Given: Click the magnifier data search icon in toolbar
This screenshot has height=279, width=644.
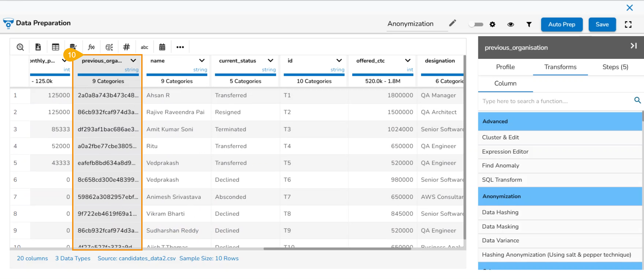Looking at the screenshot, I should click(x=20, y=47).
